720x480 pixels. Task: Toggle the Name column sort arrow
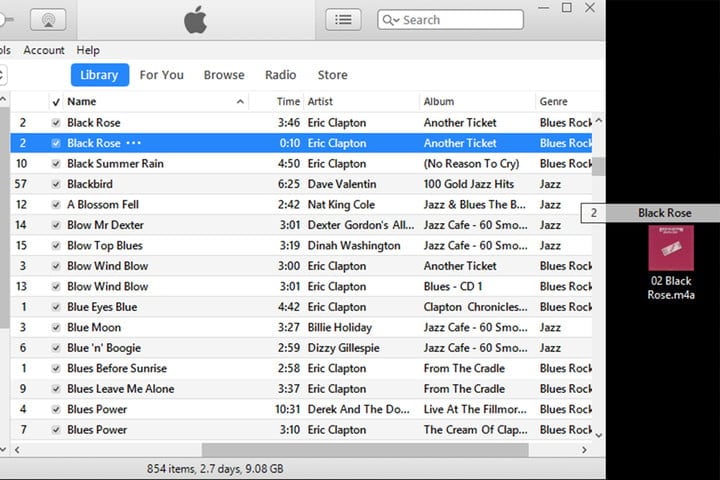240,102
